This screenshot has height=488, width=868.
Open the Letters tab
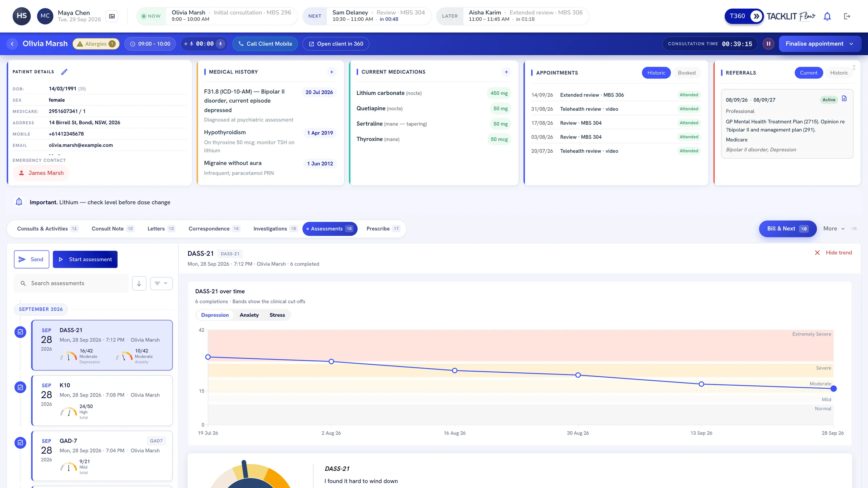tap(161, 229)
